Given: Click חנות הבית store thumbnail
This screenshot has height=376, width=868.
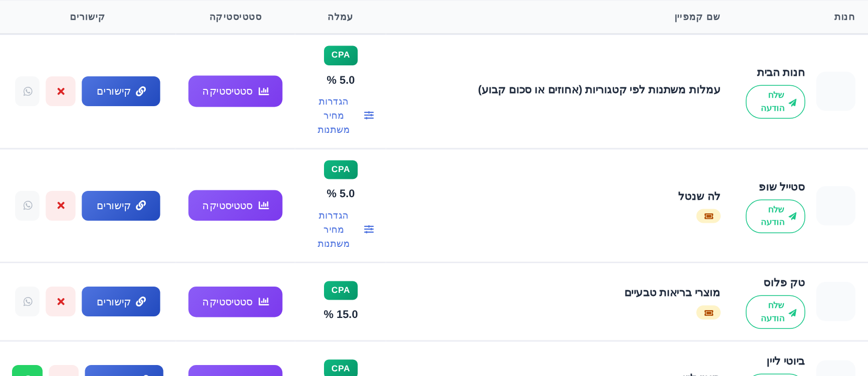Looking at the screenshot, I should tap(836, 92).
